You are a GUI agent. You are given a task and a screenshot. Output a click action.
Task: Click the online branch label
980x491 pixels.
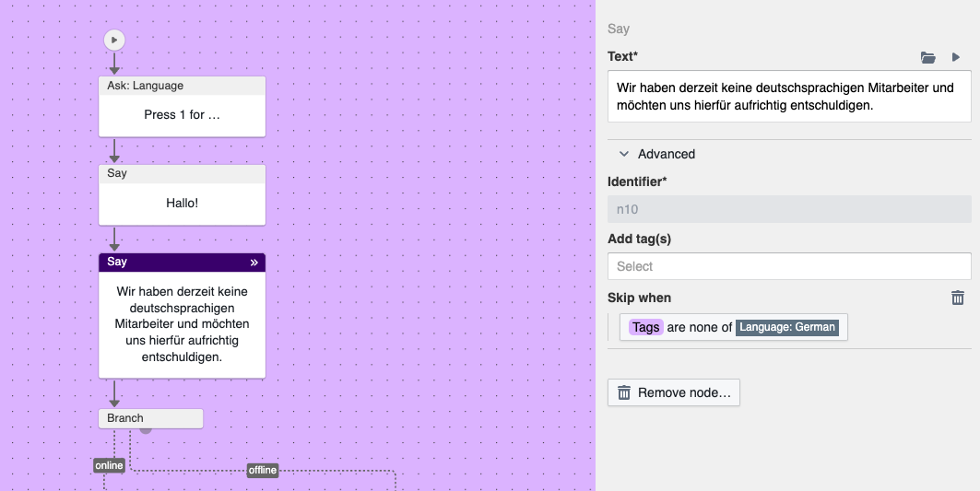[109, 465]
